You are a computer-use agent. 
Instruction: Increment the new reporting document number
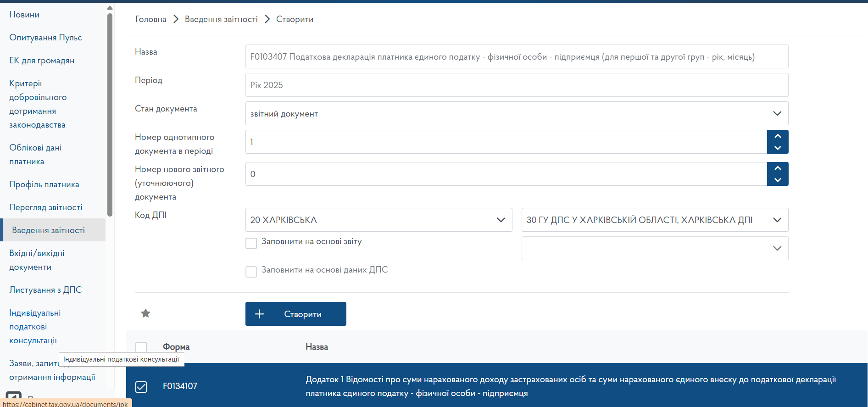point(777,168)
